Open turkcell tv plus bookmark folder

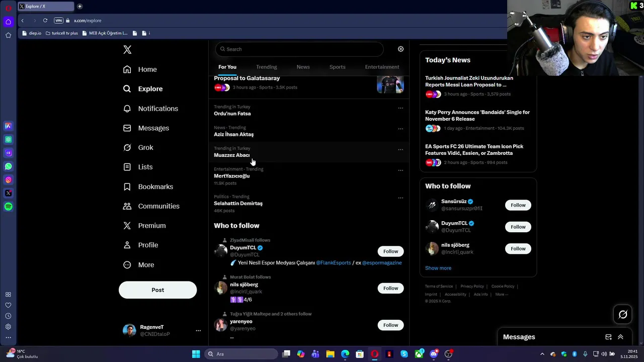62,33
